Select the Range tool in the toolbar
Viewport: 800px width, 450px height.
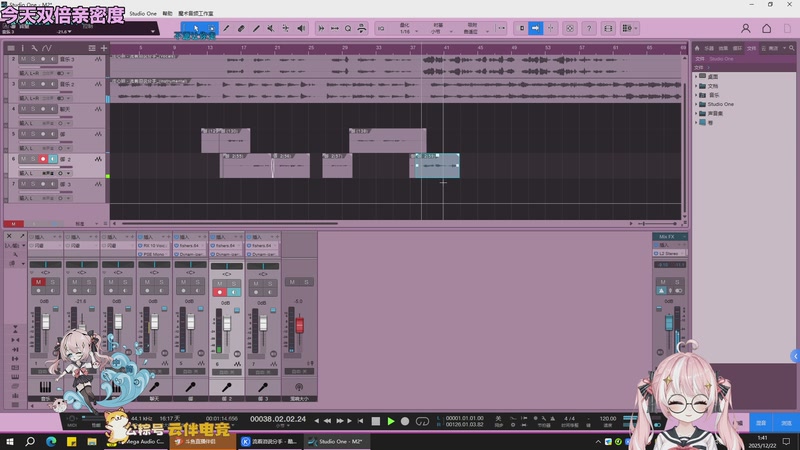point(211,29)
